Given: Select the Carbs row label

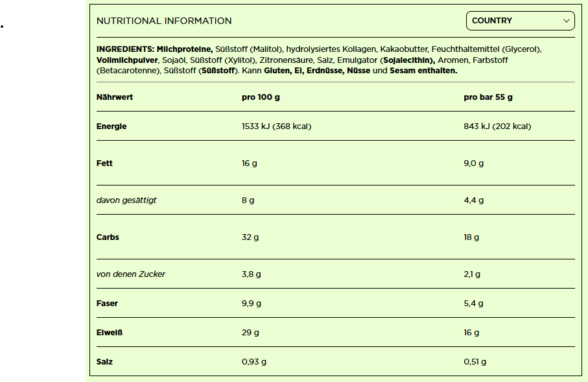Looking at the screenshot, I should (108, 237).
